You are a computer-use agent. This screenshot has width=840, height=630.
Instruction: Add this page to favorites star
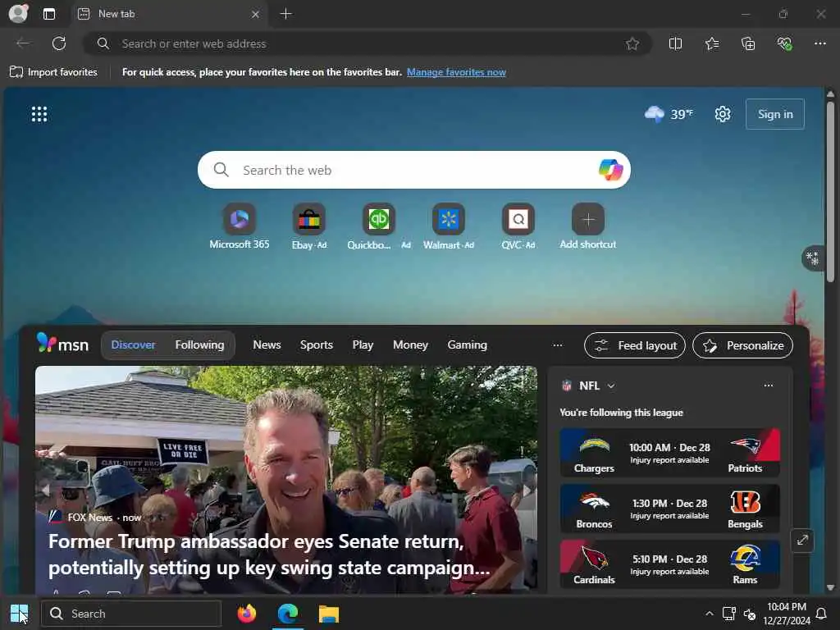(x=632, y=43)
